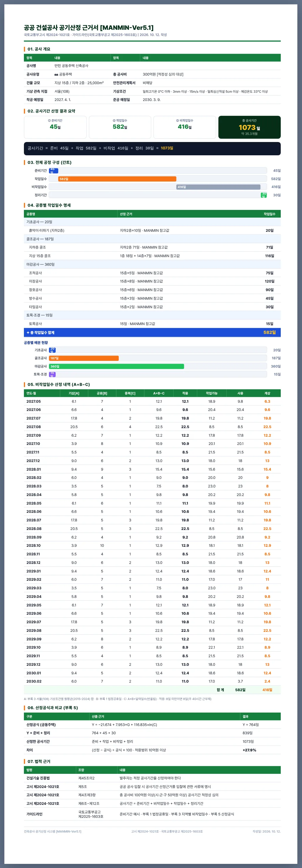Click the 작업가능 column header
The image size is (302, 868).
point(212,393)
